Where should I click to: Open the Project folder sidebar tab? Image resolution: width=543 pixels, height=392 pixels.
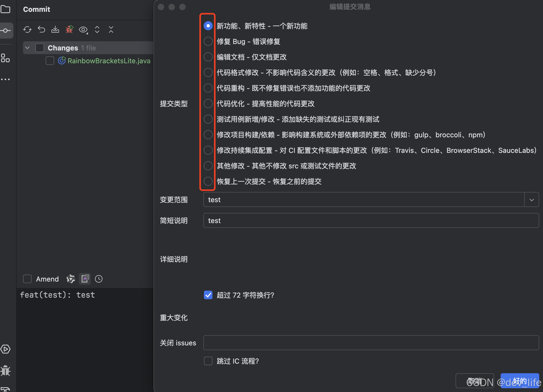[x=5, y=9]
